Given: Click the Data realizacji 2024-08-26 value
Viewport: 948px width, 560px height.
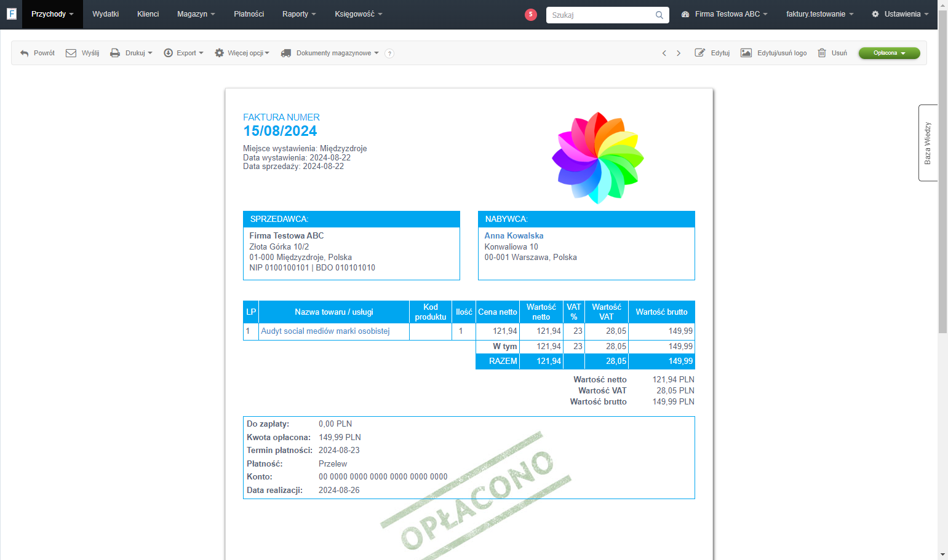Looking at the screenshot, I should 339,490.
